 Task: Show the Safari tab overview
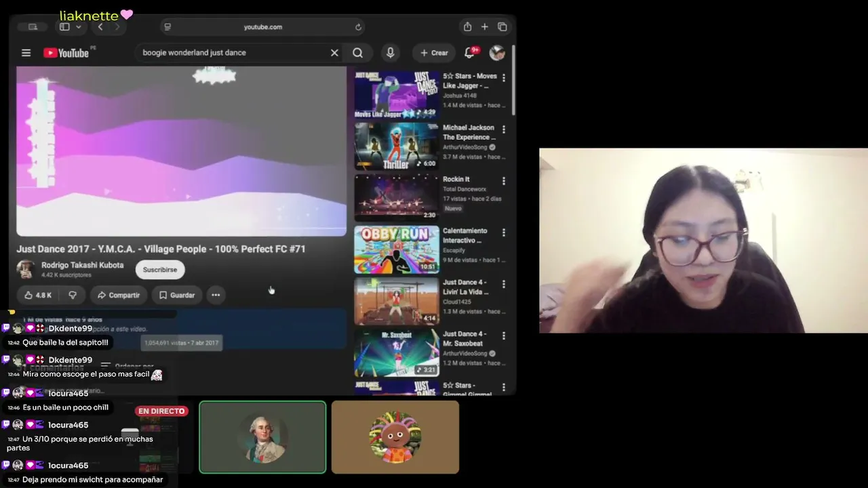[x=502, y=27]
